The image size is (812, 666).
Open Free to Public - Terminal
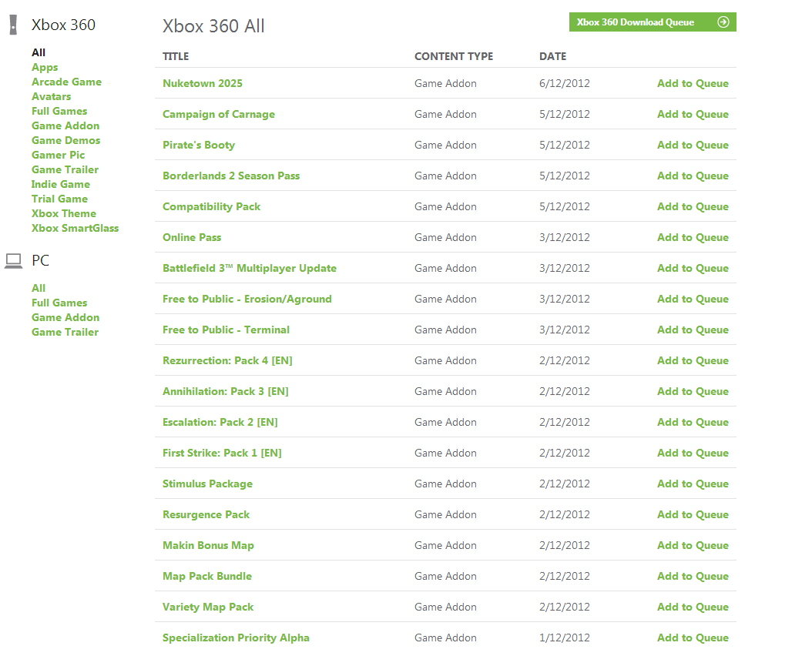226,330
